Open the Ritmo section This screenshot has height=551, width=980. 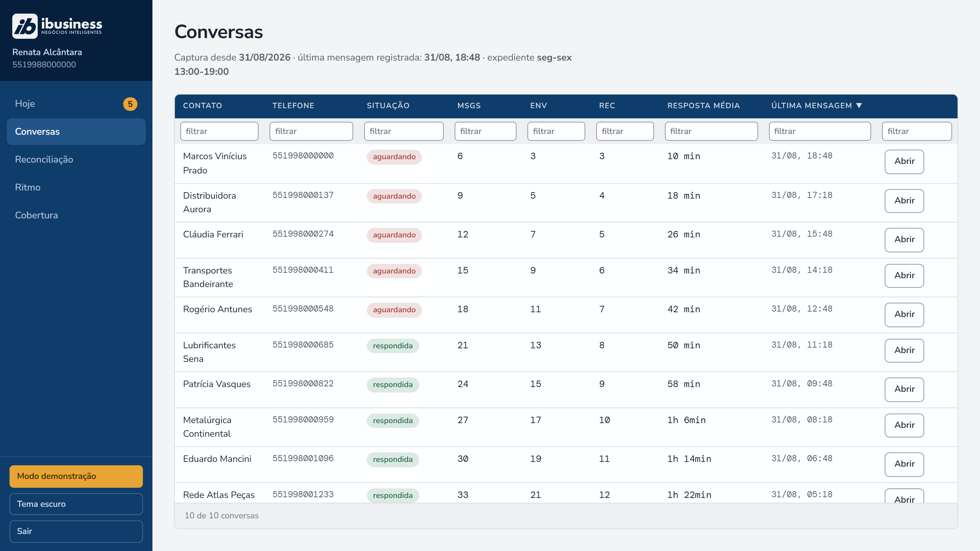pyautogui.click(x=76, y=187)
